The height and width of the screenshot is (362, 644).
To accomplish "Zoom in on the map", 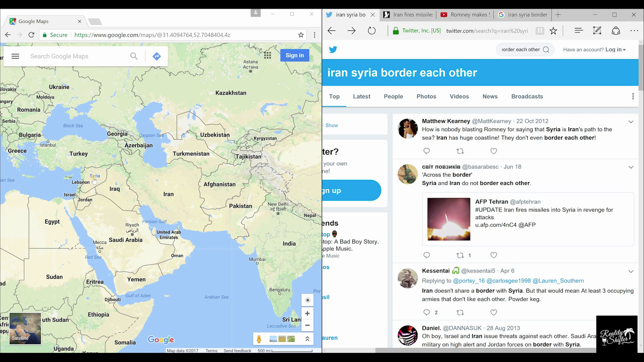I will tap(307, 313).
